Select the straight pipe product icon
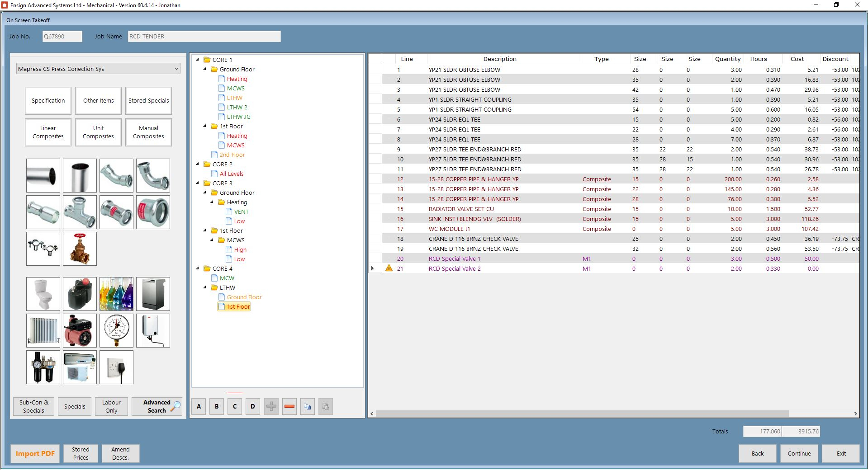 pos(43,175)
